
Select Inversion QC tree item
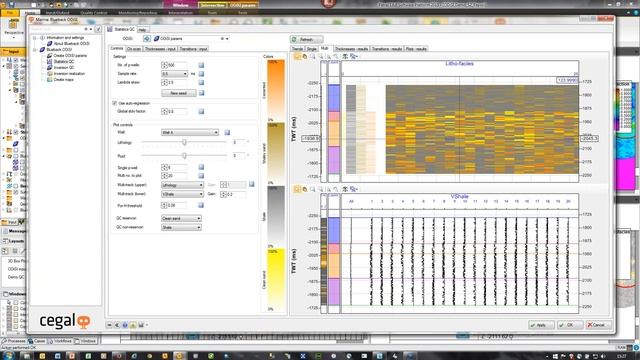pos(64,68)
